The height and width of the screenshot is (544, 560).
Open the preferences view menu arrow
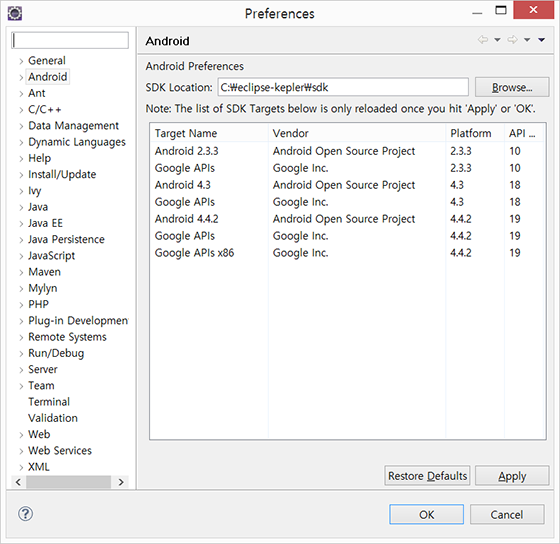click(541, 40)
